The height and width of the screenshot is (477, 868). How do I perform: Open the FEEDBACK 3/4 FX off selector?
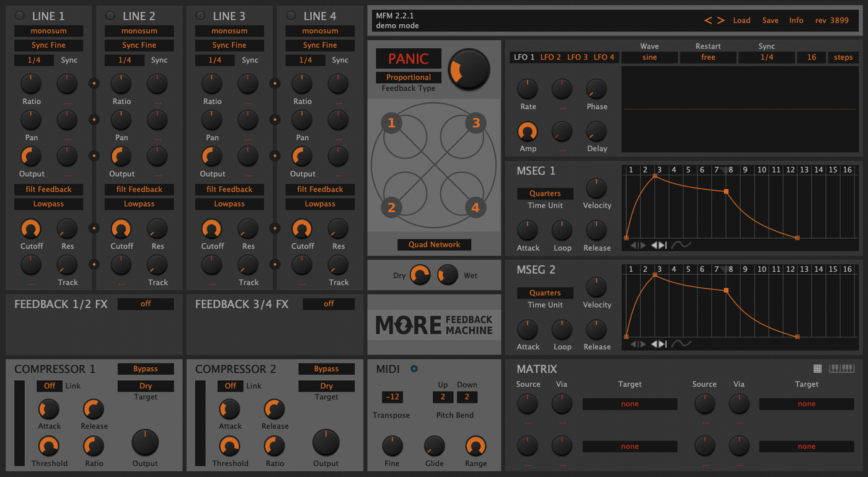[x=329, y=304]
